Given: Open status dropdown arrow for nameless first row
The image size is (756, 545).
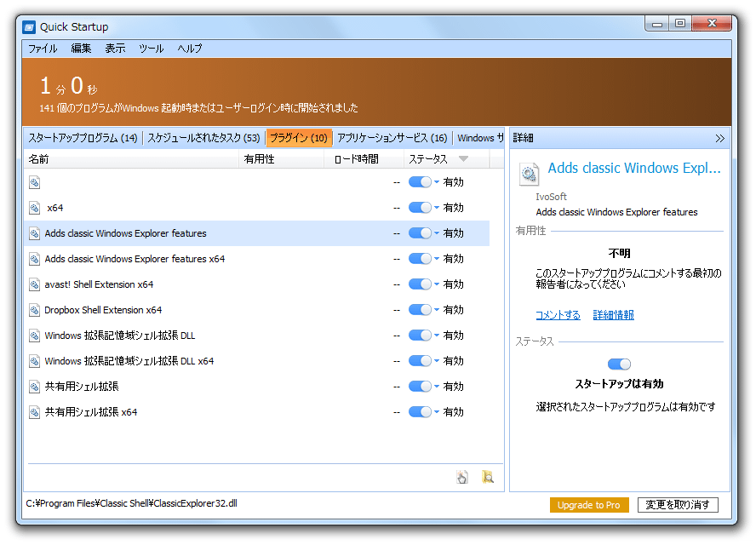Looking at the screenshot, I should (437, 182).
